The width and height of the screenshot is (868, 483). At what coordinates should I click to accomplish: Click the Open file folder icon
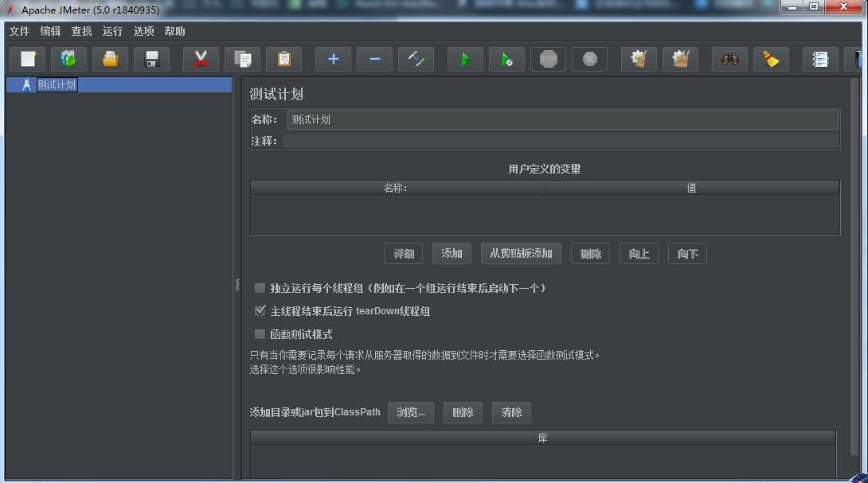(x=110, y=59)
